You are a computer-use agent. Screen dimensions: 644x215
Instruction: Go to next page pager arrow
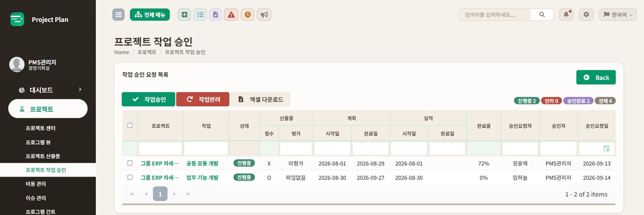[x=174, y=194]
